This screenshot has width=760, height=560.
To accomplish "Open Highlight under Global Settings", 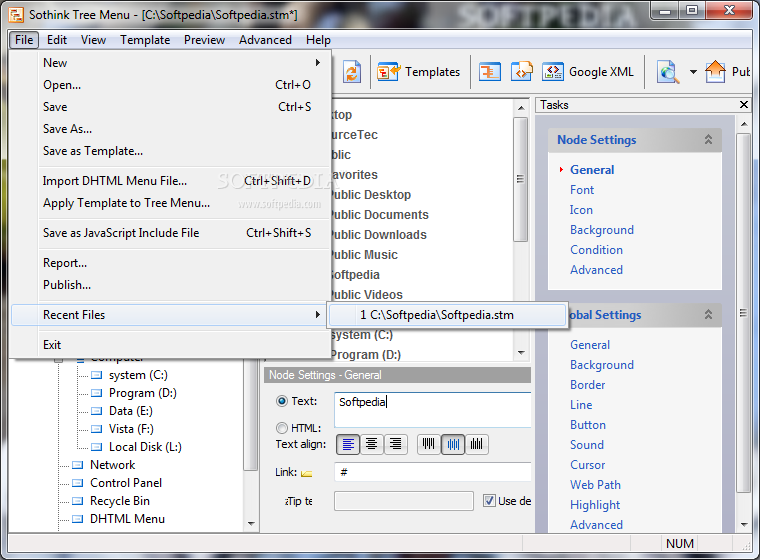I will 595,505.
